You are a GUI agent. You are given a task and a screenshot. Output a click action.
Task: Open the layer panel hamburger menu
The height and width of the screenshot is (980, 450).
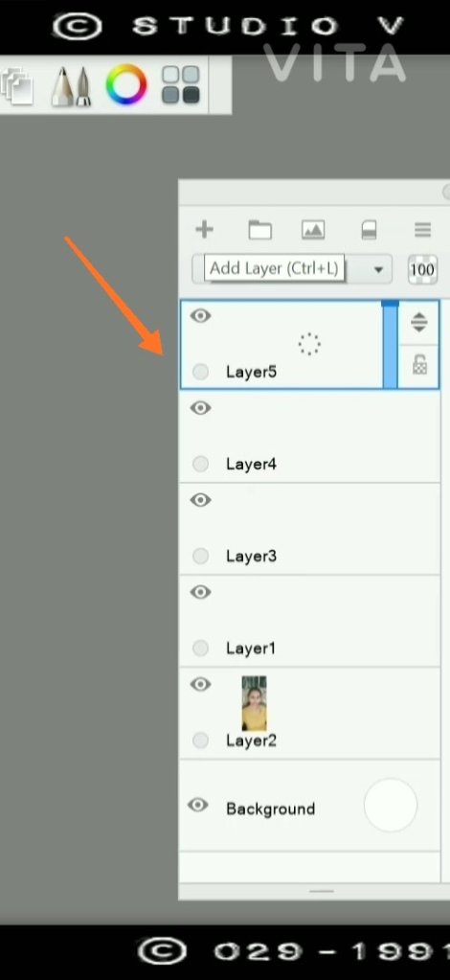(x=423, y=230)
